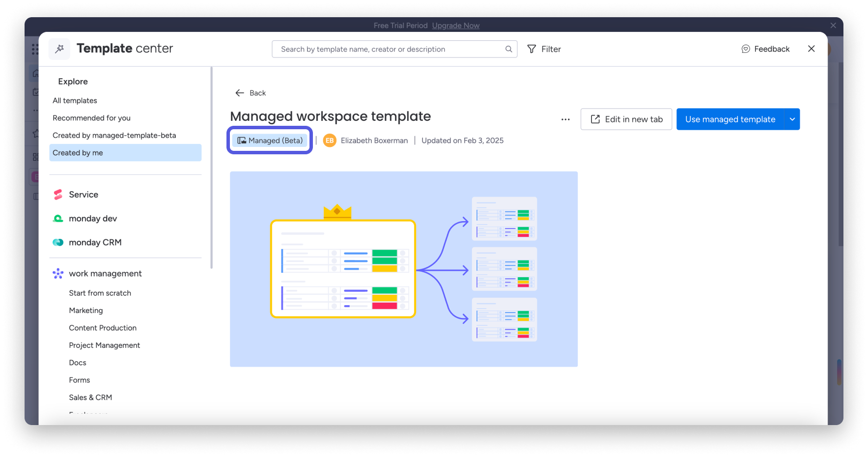The image size is (868, 457).
Task: Go Back to template list
Action: 251,93
